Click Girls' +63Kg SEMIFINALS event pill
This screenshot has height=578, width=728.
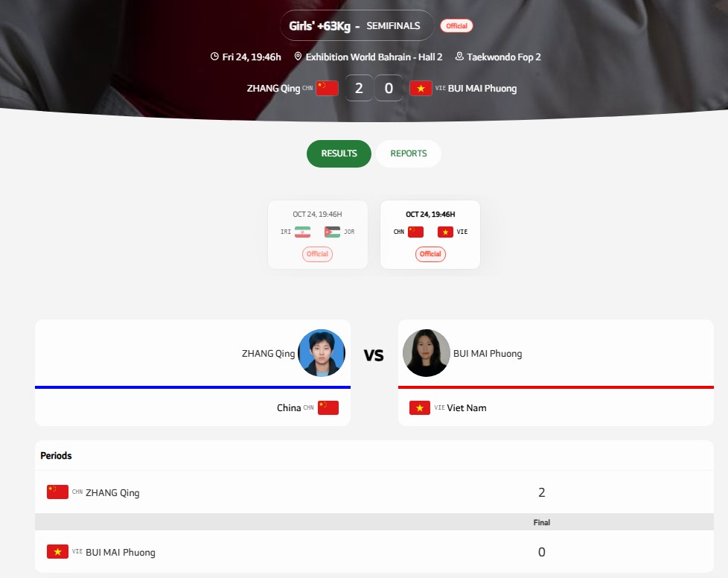point(357,26)
